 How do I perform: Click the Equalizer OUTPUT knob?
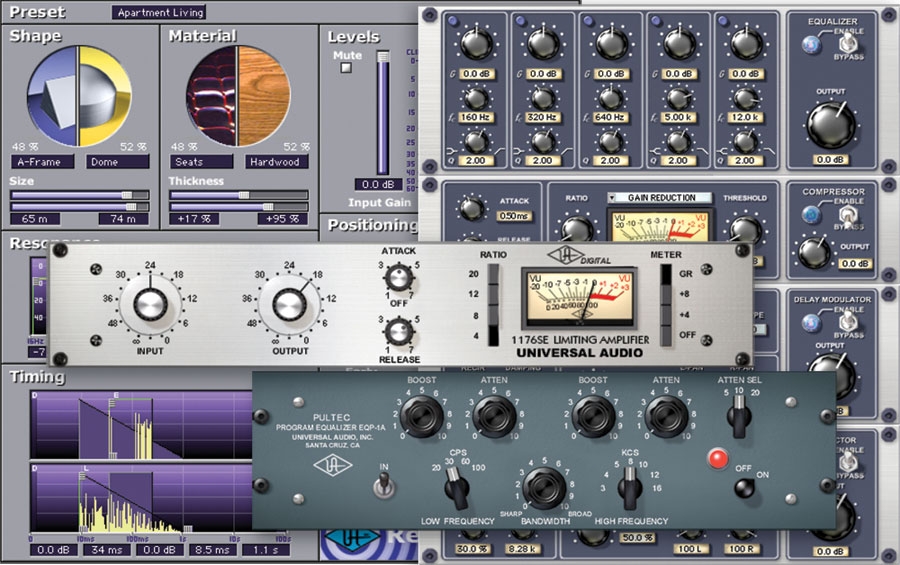(831, 125)
